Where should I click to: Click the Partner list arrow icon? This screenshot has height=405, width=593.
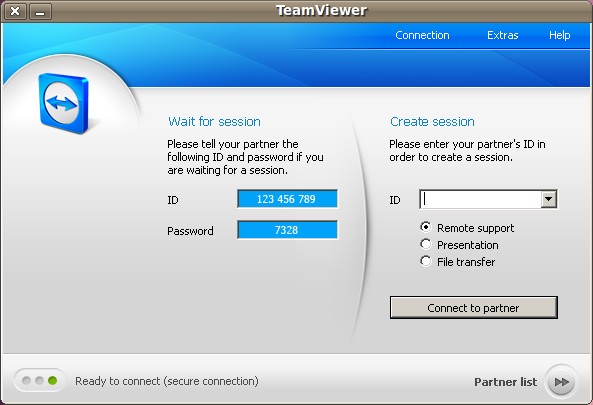[x=561, y=382]
